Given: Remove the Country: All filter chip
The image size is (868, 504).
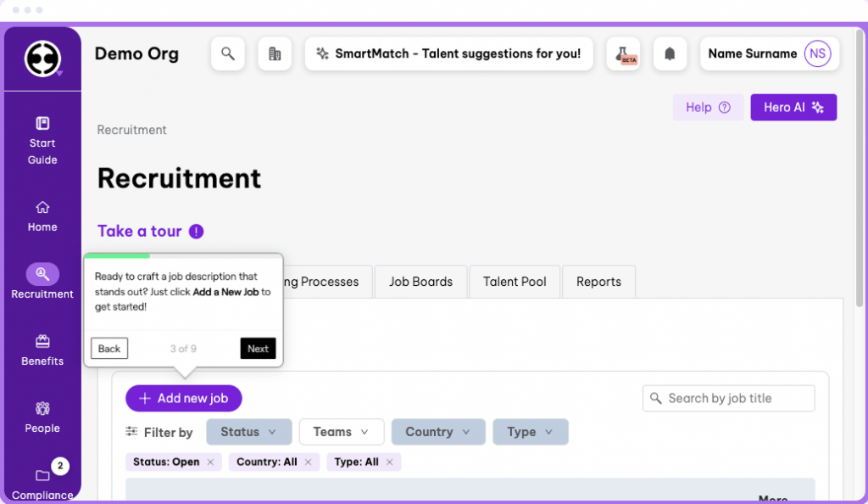Looking at the screenshot, I should pos(308,462).
